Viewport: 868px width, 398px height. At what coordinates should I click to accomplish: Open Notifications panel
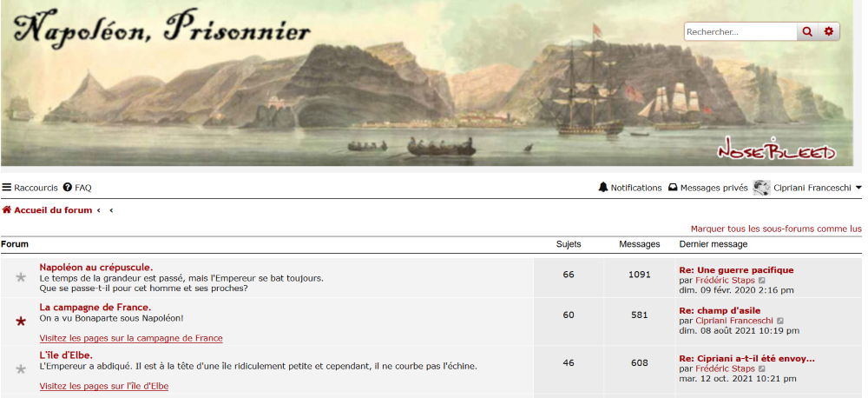[x=630, y=188]
